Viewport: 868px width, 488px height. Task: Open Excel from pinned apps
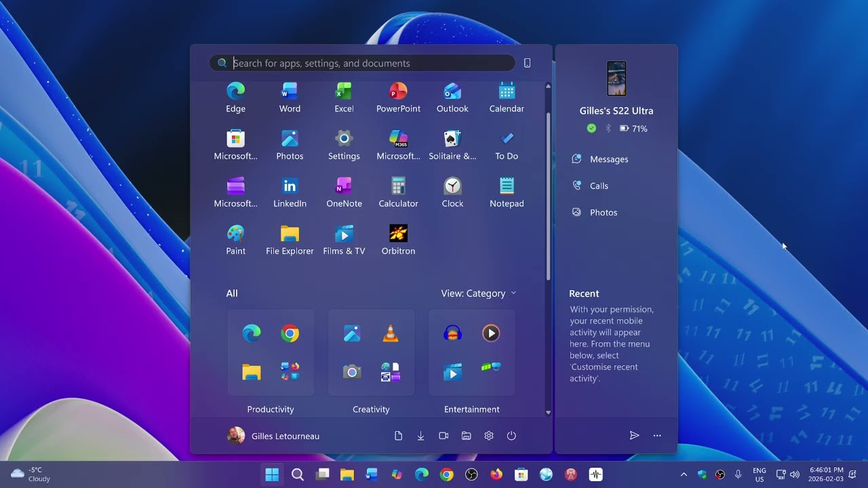pos(344,98)
